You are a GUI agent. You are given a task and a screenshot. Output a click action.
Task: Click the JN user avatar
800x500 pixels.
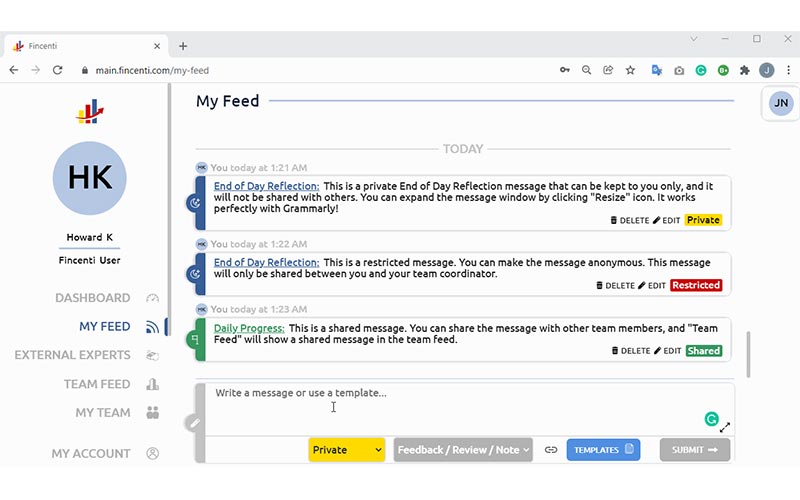(x=781, y=103)
